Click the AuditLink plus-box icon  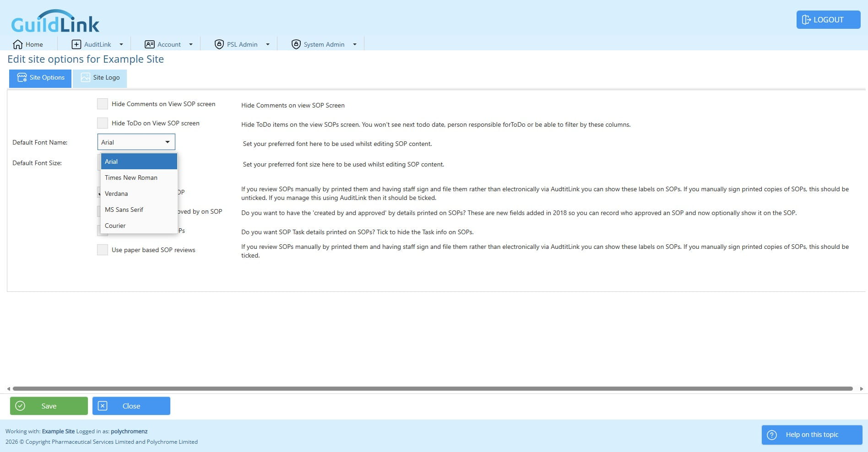(x=76, y=44)
